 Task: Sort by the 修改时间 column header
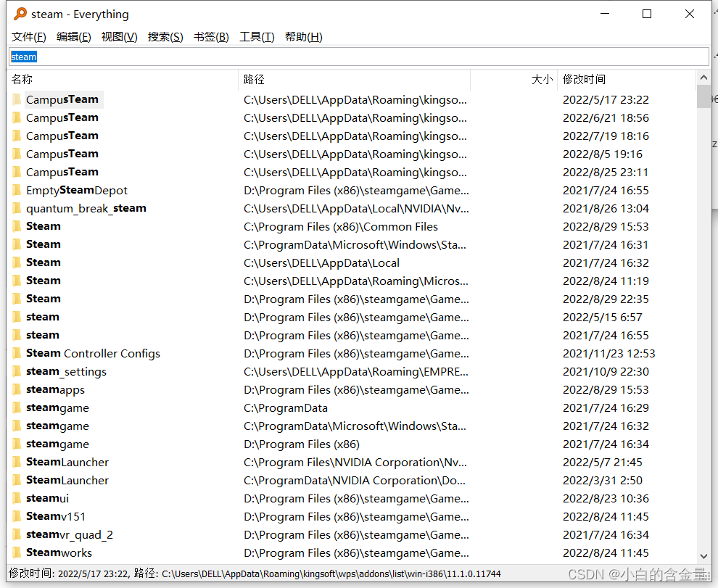(x=627, y=79)
